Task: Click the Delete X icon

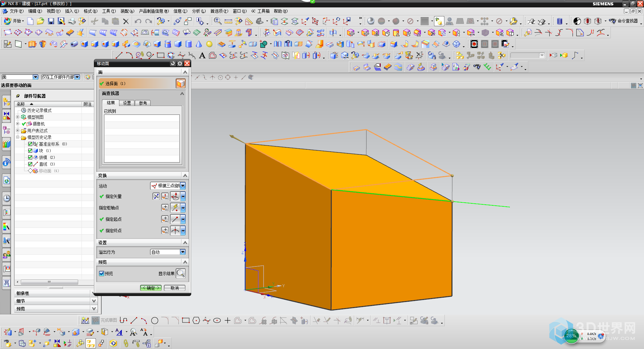Action: point(126,21)
